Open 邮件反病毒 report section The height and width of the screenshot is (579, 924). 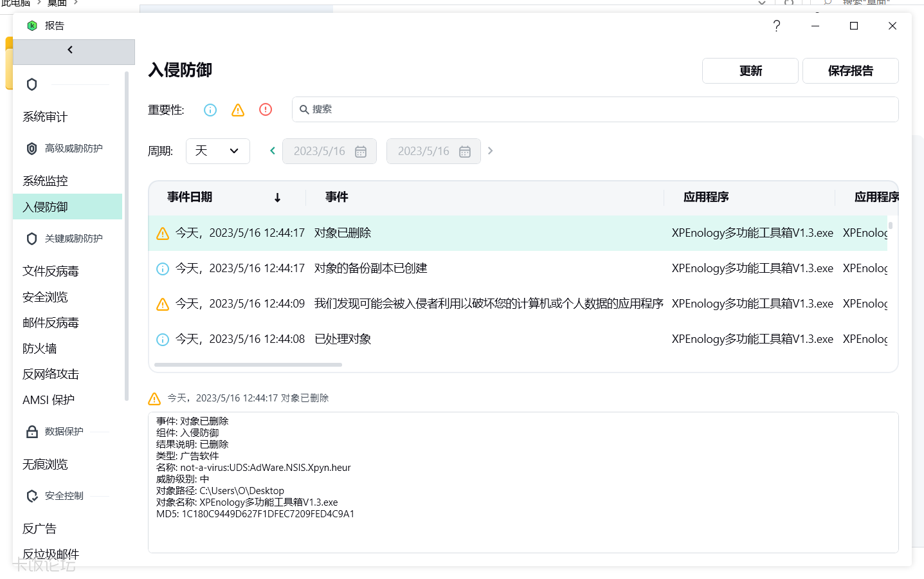pos(51,323)
